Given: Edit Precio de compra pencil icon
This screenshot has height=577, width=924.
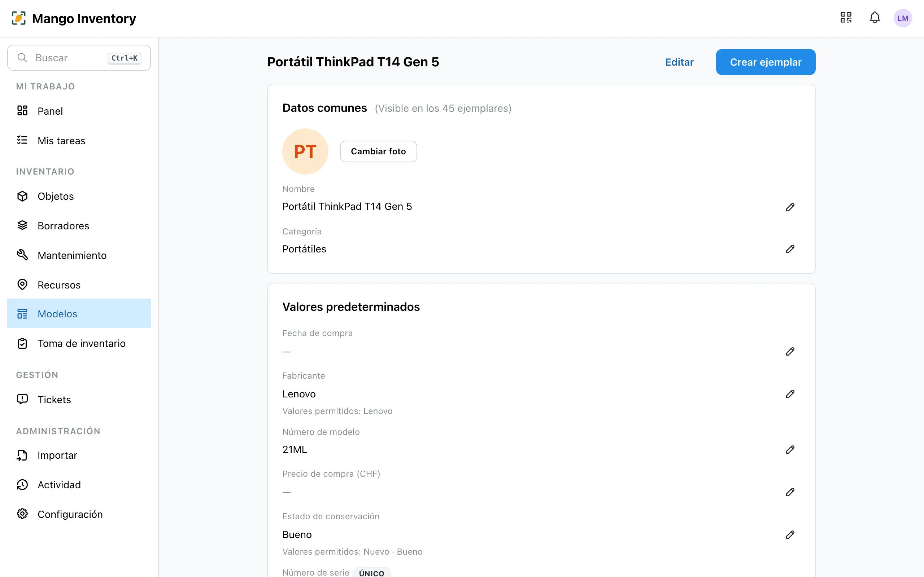Looking at the screenshot, I should 790,492.
